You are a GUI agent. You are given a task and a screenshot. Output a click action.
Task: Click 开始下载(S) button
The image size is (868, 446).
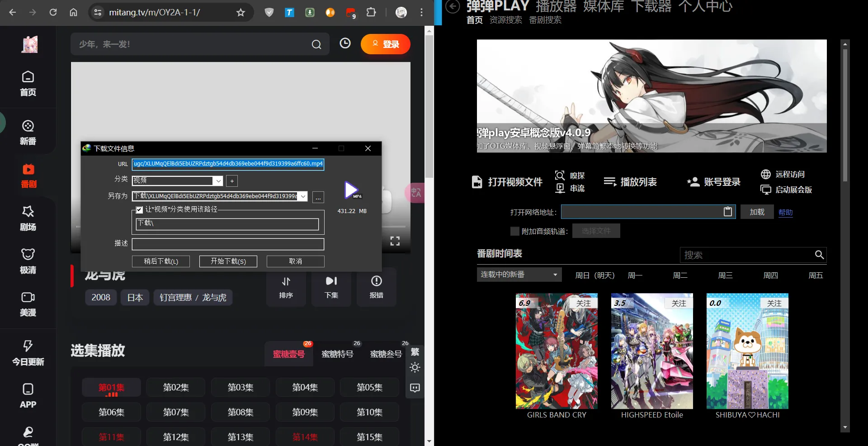228,261
